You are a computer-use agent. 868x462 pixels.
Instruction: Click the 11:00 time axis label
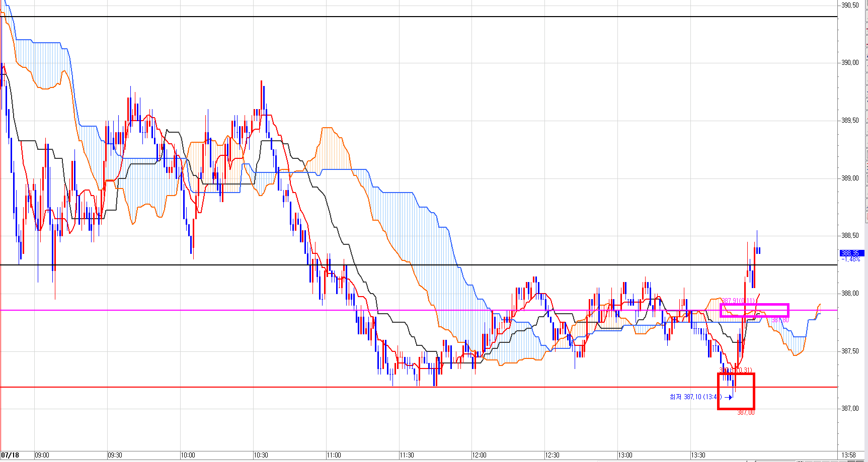334,455
